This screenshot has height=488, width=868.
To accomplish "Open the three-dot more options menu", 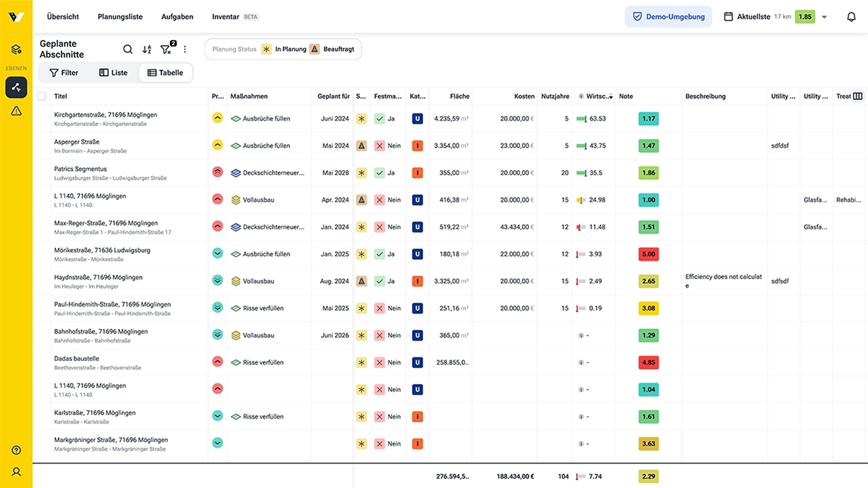I will click(185, 49).
